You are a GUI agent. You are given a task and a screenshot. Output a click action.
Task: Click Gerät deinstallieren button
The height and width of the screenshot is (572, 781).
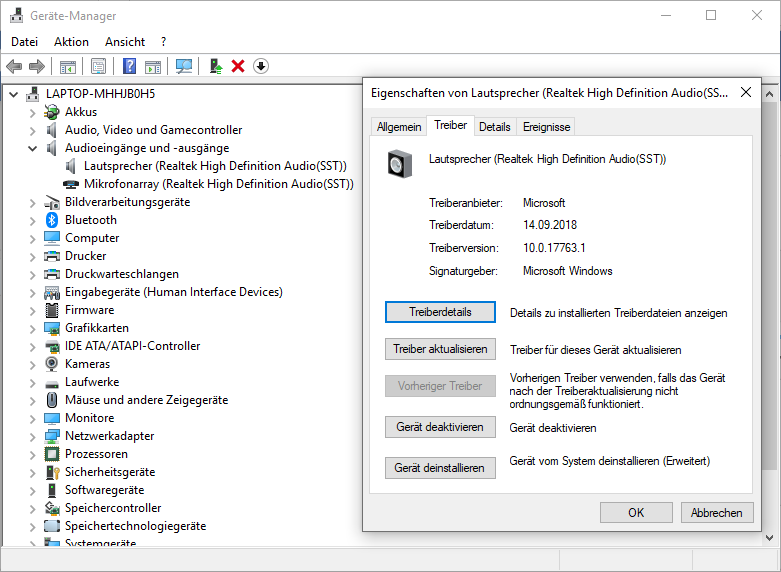pyautogui.click(x=440, y=468)
